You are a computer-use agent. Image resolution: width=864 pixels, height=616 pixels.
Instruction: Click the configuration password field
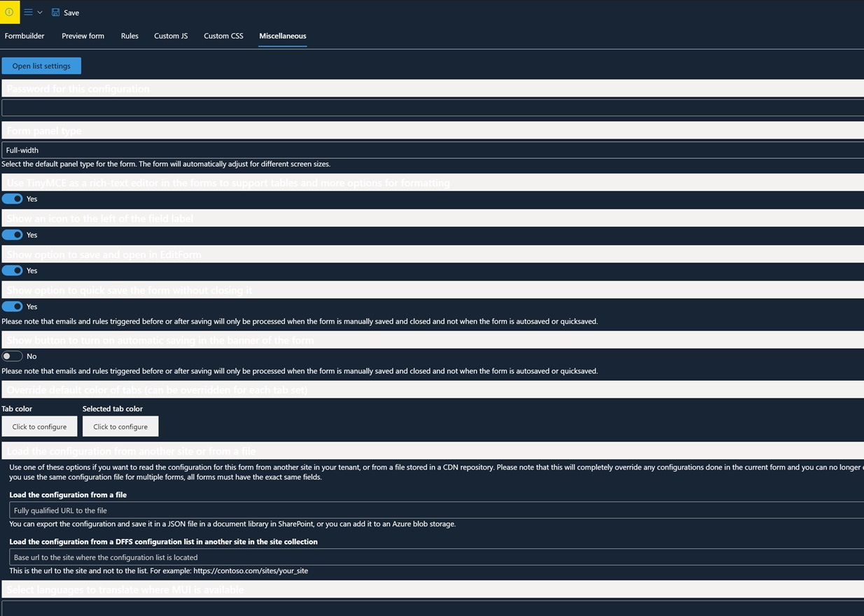coord(432,108)
